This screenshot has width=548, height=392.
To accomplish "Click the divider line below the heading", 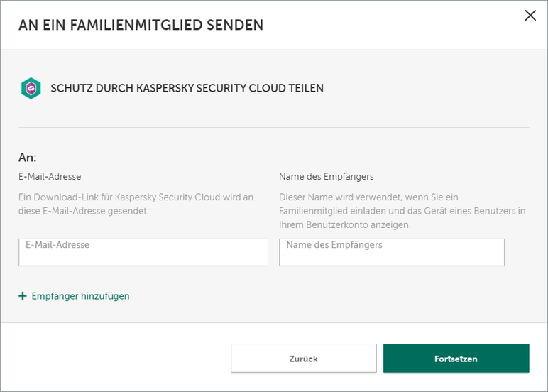I will point(274,127).
